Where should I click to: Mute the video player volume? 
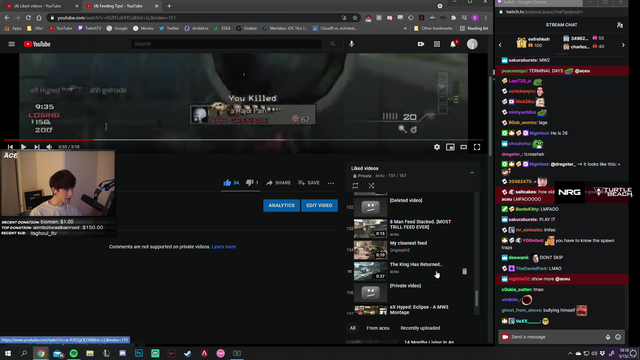[x=49, y=147]
